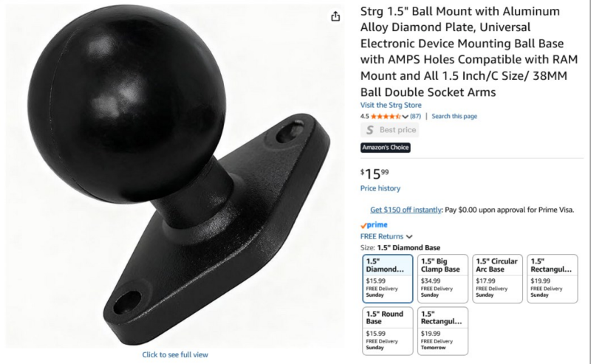Click the share icon above product image
This screenshot has height=364, width=591.
pos(335,16)
